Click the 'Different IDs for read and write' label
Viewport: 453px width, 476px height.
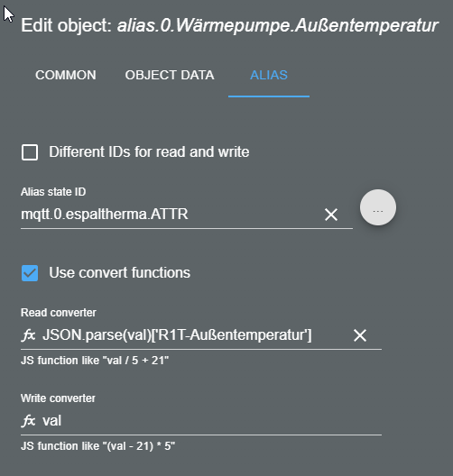coord(149,151)
